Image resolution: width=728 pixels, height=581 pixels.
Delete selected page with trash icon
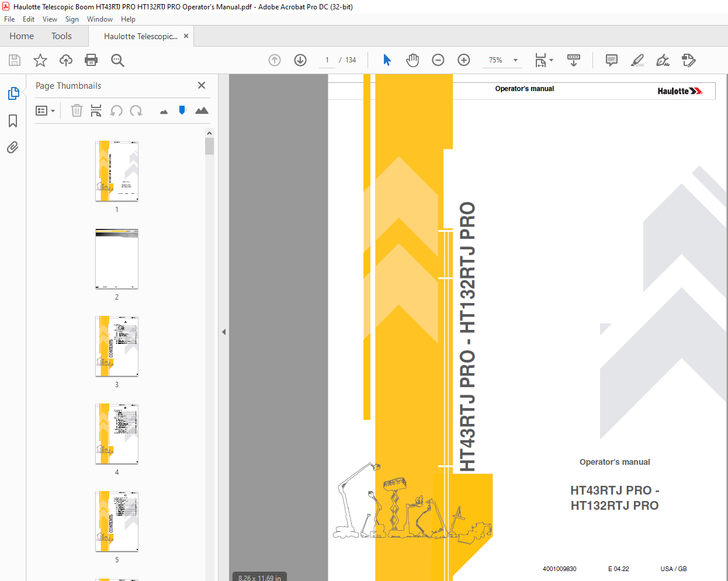click(x=77, y=110)
